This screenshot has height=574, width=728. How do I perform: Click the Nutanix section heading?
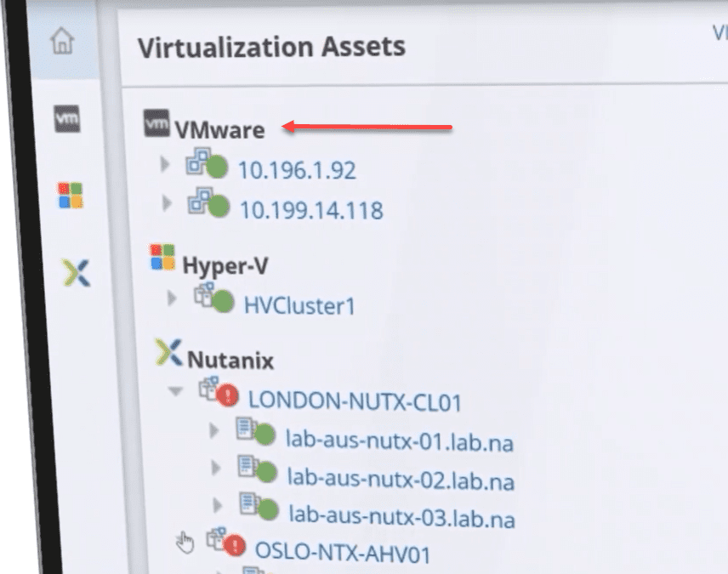click(x=230, y=361)
